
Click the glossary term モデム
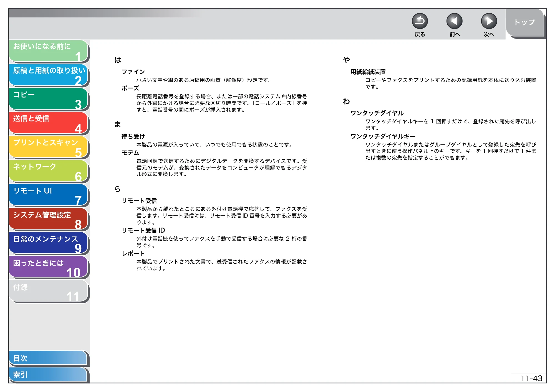pos(130,153)
